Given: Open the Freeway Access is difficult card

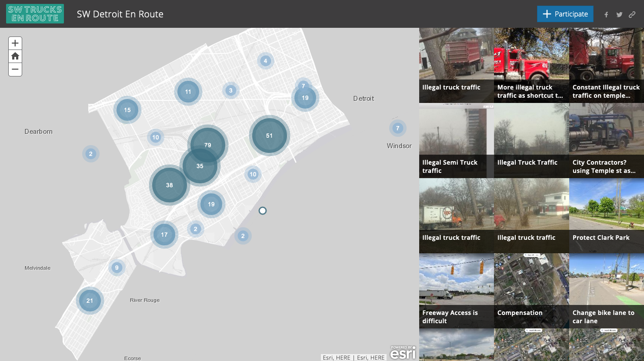Looking at the screenshot, I should click(456, 291).
